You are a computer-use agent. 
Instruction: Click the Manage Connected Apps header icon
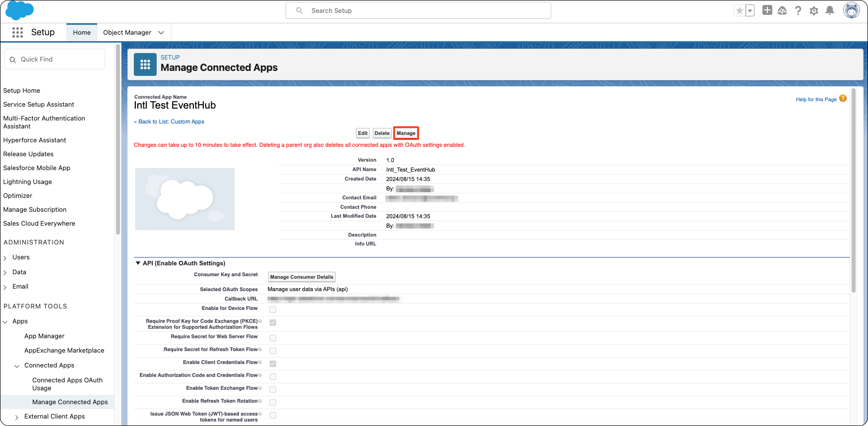click(145, 64)
